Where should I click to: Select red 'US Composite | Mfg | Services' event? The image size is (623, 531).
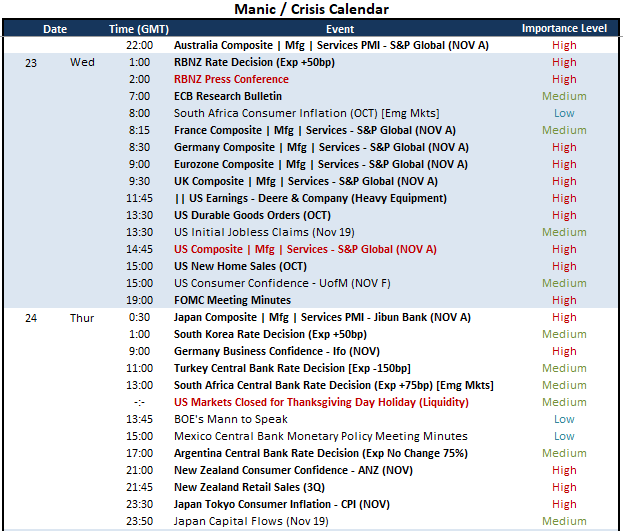pos(305,249)
